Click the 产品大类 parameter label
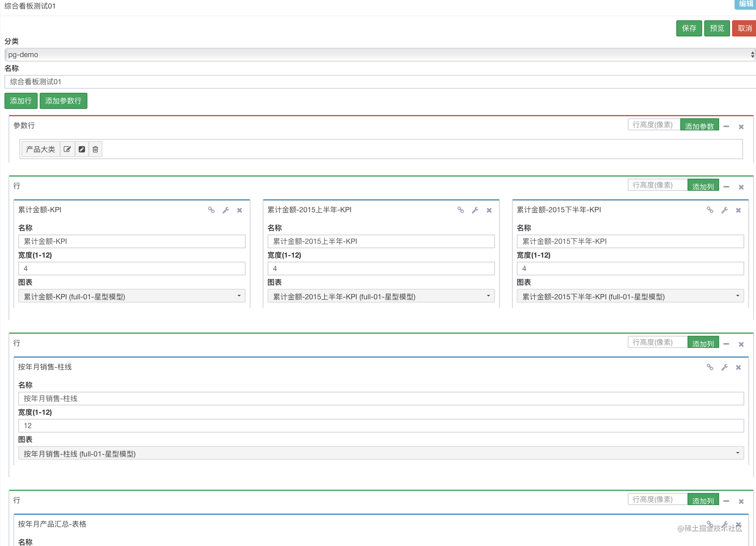 click(40, 149)
